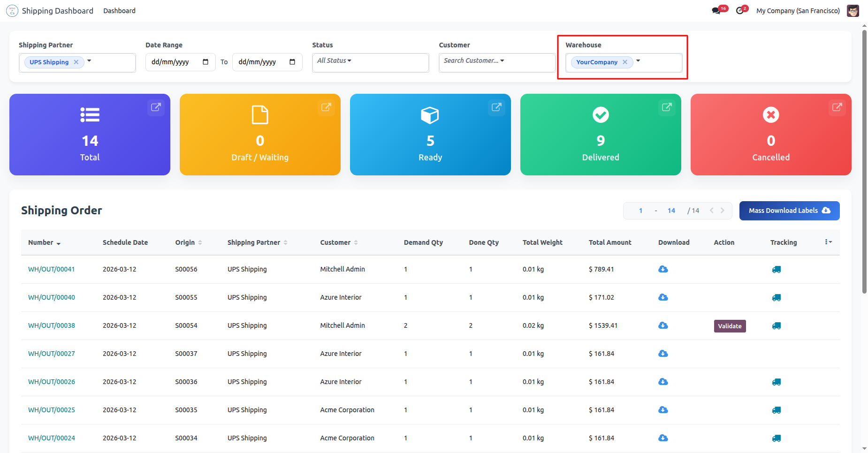
Task: Download label for WH/OUT/00041
Action: pyautogui.click(x=663, y=269)
